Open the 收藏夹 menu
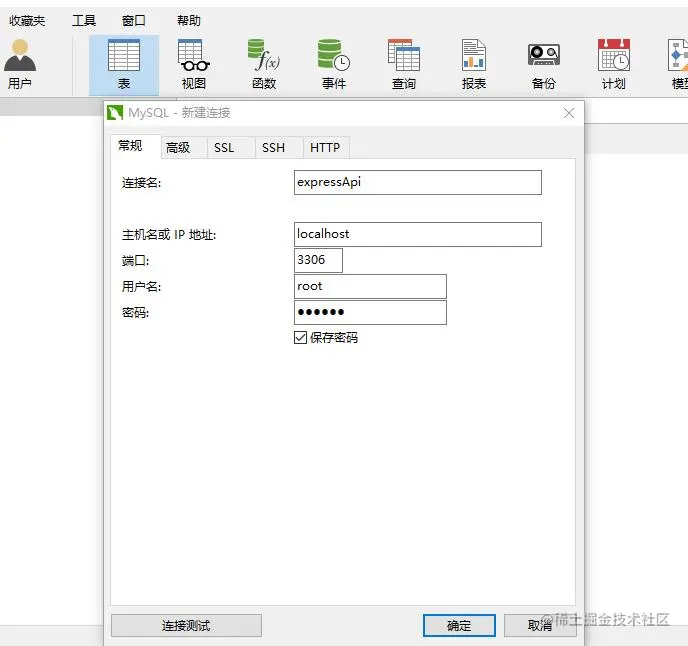688x646 pixels. [x=27, y=21]
